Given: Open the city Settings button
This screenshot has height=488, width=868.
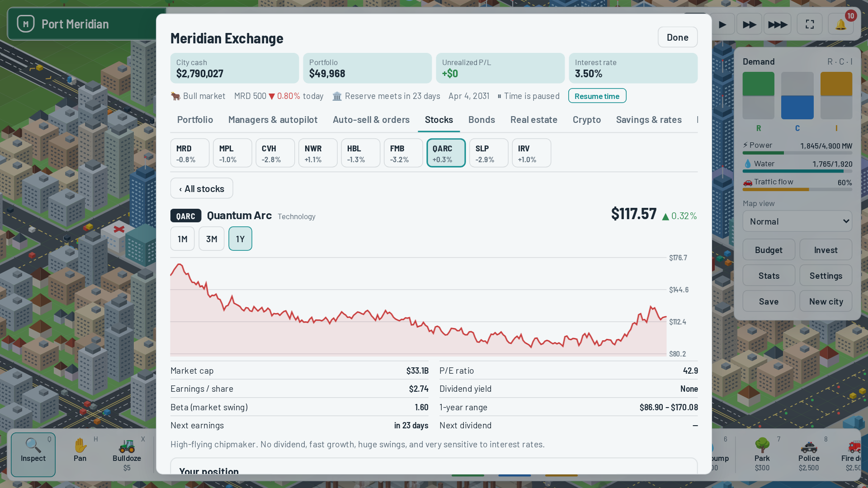Looking at the screenshot, I should click(x=826, y=276).
